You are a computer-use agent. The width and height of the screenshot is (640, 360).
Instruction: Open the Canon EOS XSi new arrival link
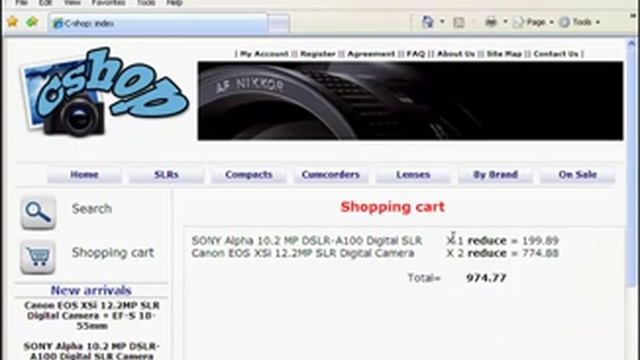[x=92, y=316]
